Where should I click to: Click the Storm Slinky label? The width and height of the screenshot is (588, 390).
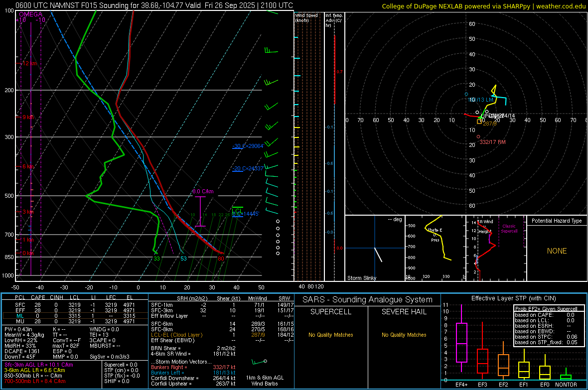(x=361, y=278)
